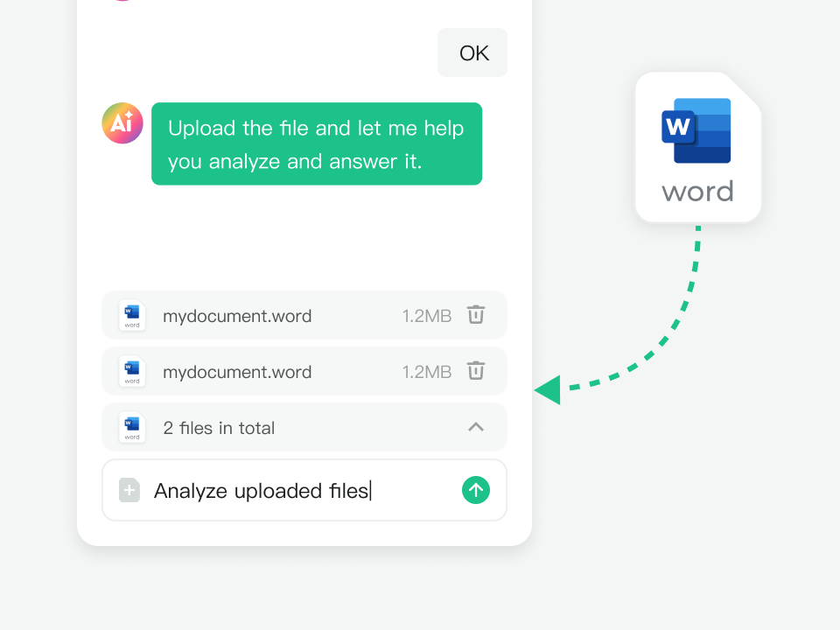This screenshot has width=840, height=630.
Task: Click the green upload file message bubble
Action: tap(317, 143)
